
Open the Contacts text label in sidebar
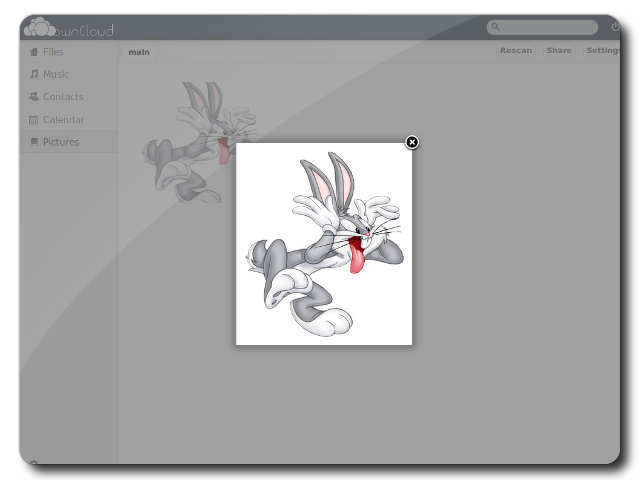[63, 97]
